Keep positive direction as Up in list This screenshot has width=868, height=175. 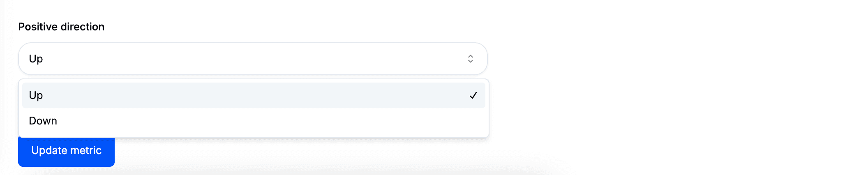click(253, 95)
